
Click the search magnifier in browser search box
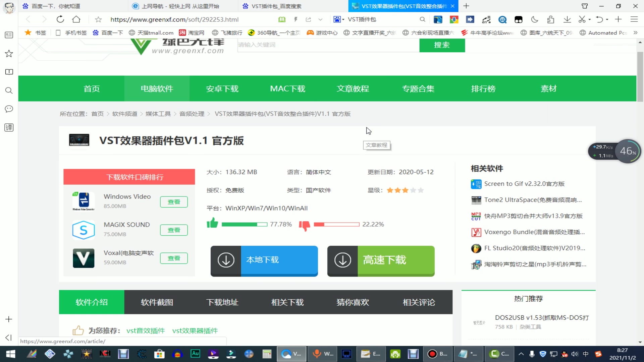(422, 19)
